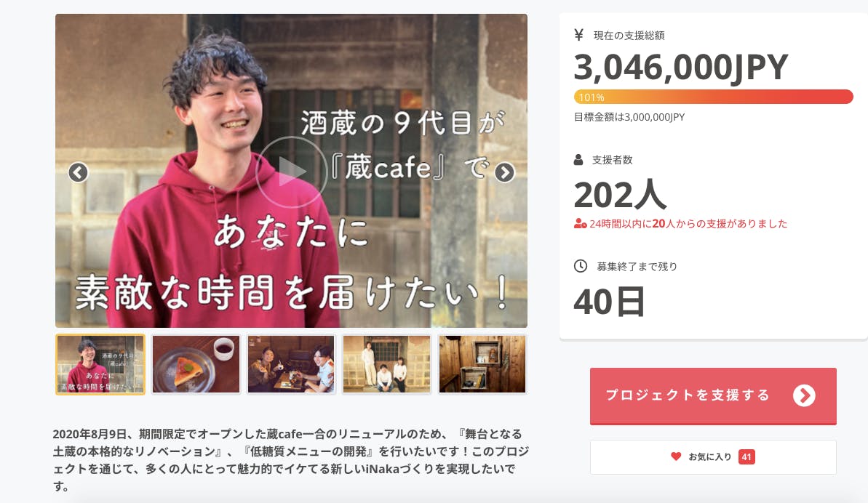This screenshot has height=503, width=868.
Task: Click the heart icon on お気に入り
Action: pyautogui.click(x=676, y=456)
